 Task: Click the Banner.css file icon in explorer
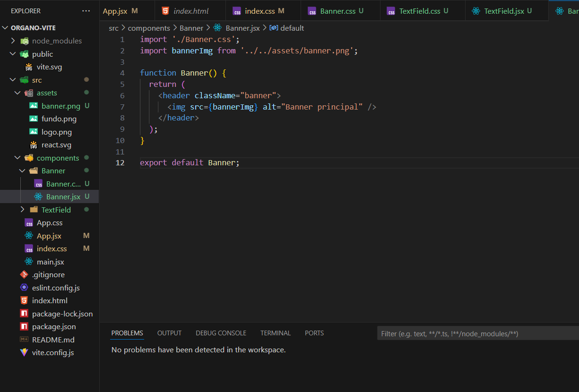click(38, 184)
